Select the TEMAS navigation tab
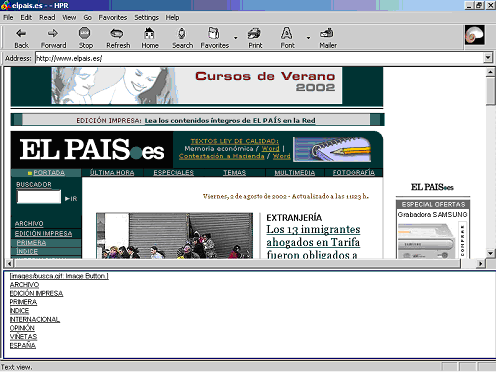 coord(234,173)
